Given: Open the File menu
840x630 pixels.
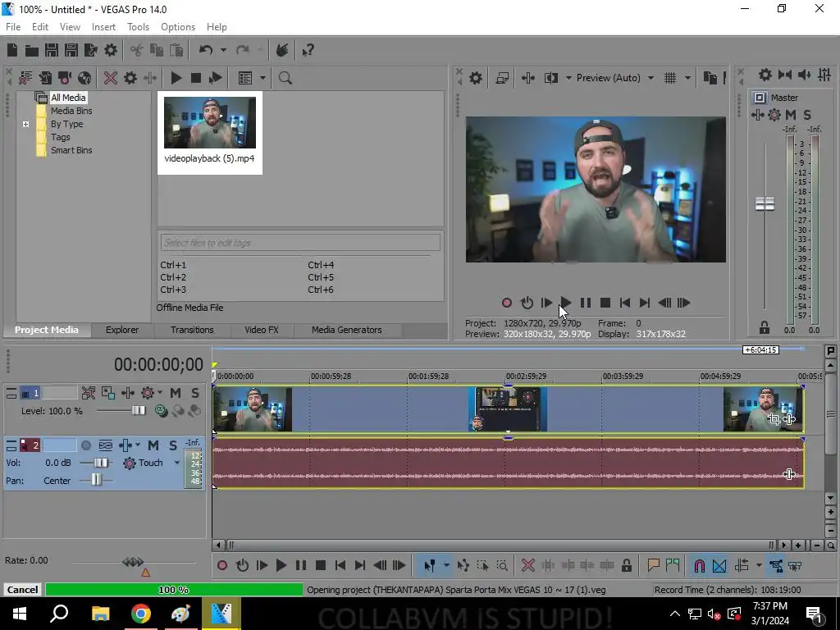Looking at the screenshot, I should tap(13, 27).
